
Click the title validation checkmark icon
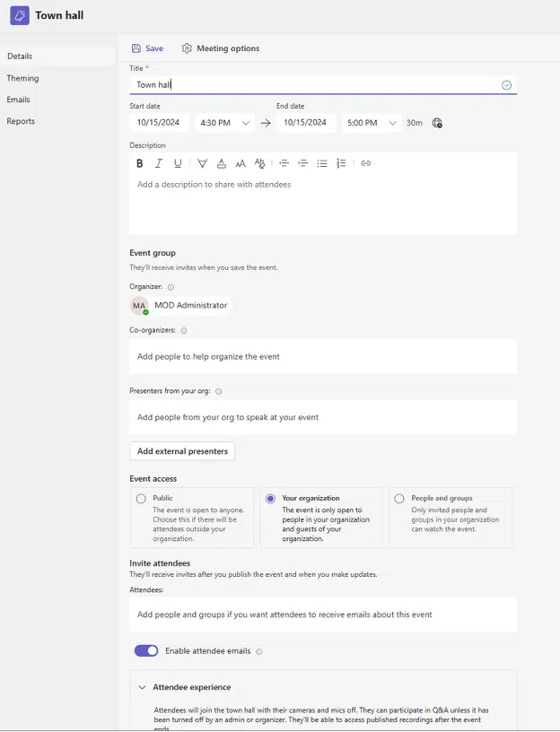click(507, 85)
